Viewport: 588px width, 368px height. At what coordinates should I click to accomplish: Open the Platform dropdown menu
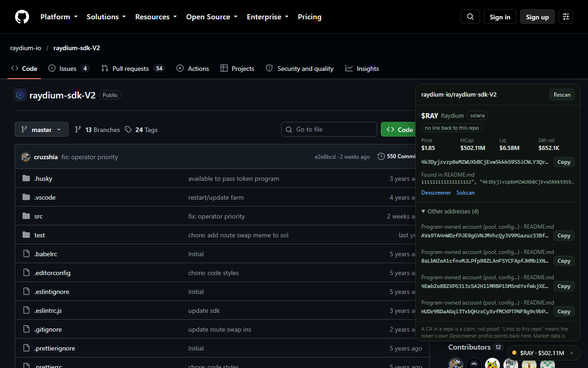click(x=59, y=17)
